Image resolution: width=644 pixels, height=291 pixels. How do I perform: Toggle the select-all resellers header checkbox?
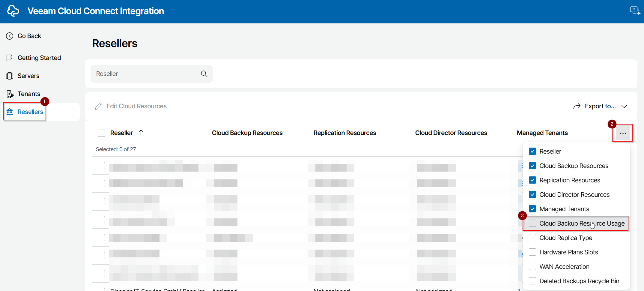(x=101, y=133)
